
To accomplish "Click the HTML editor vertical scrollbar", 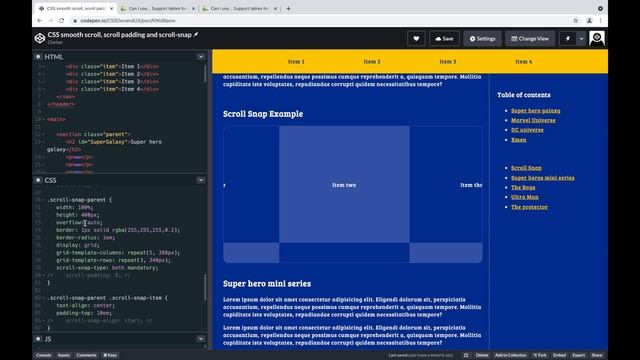I will coord(205,74).
